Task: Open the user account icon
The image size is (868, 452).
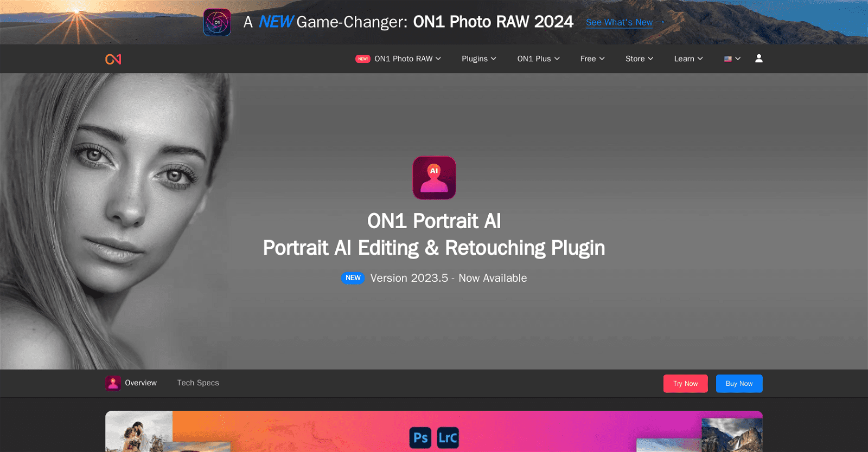Action: [x=758, y=59]
